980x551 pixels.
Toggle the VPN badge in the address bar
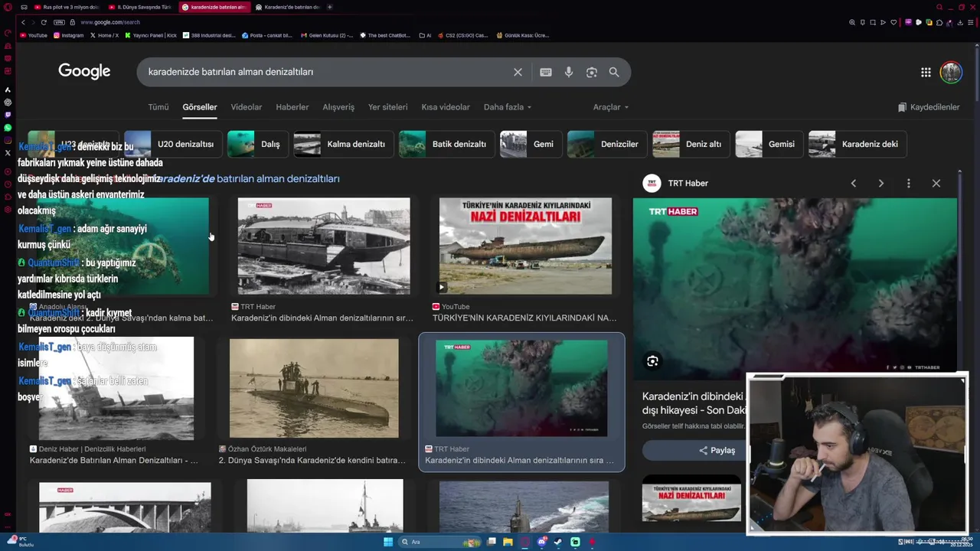(59, 22)
